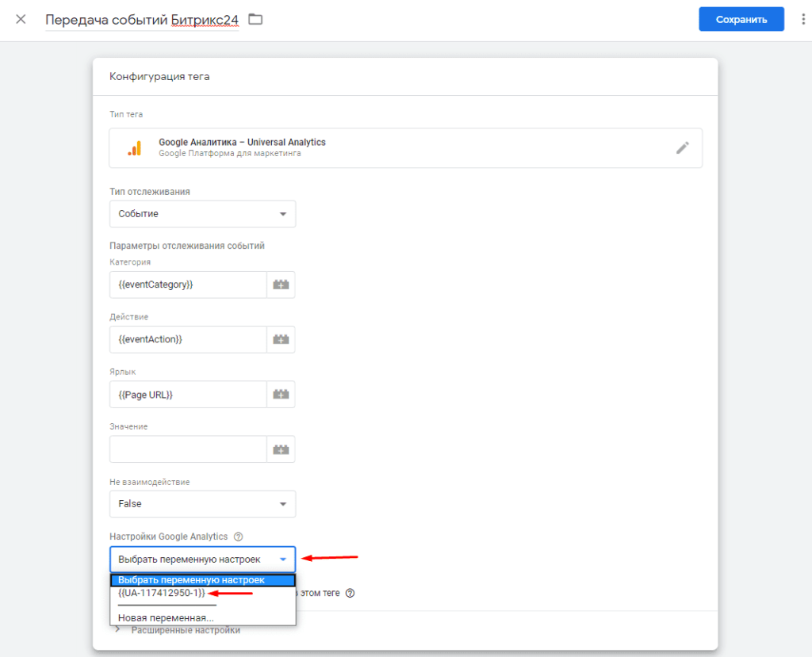Expand the Расширенные настройки section
This screenshot has width=812, height=657.
click(178, 630)
